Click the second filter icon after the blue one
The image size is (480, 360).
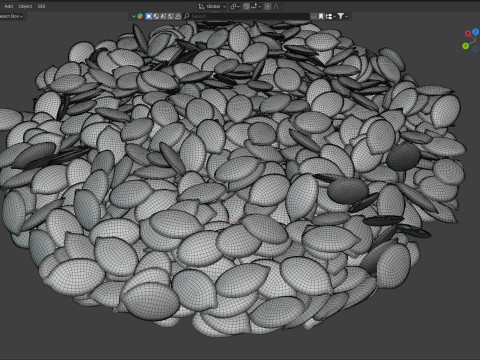156,16
